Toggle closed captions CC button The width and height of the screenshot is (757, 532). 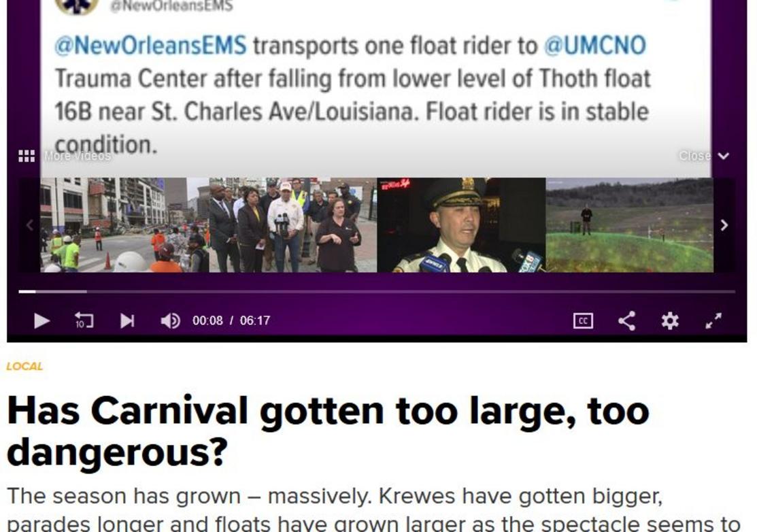point(583,320)
